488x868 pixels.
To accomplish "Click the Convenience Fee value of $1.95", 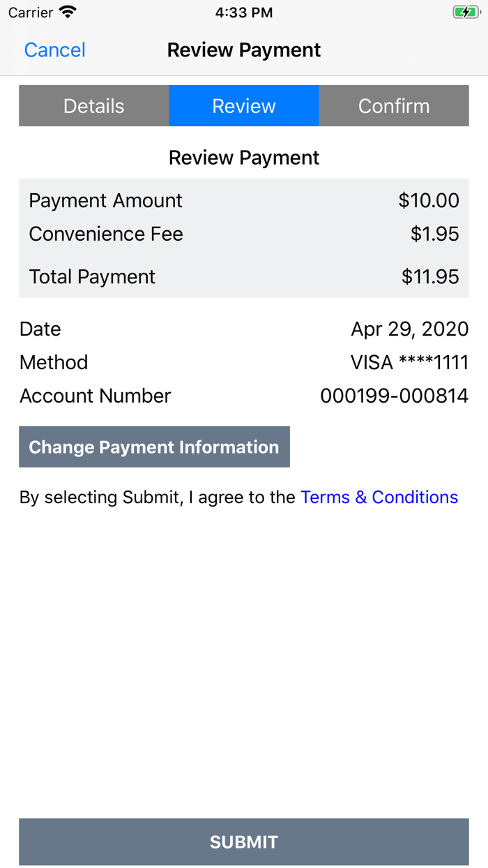I will click(436, 234).
